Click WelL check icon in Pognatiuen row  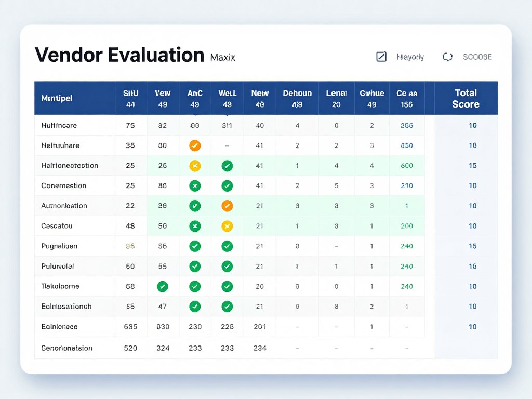[227, 246]
